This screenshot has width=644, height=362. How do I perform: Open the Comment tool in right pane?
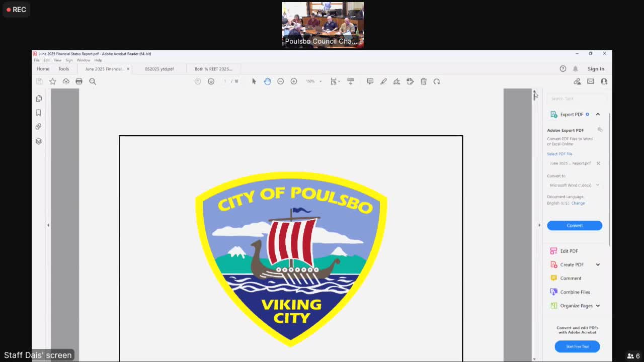pyautogui.click(x=571, y=278)
